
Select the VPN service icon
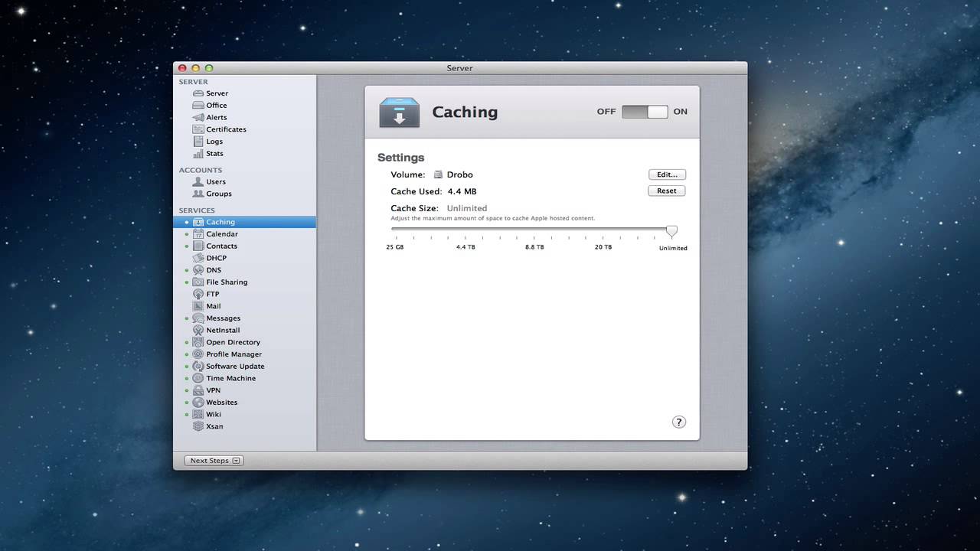(198, 390)
